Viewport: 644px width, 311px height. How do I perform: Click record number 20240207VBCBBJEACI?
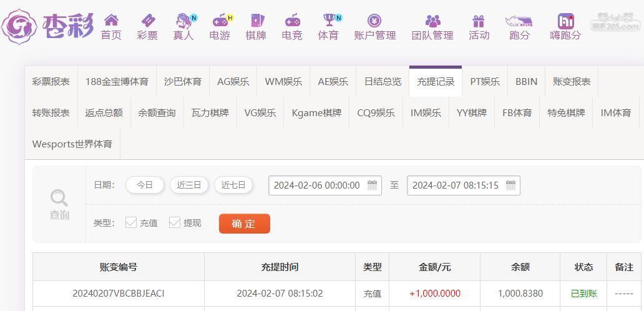[x=119, y=294]
